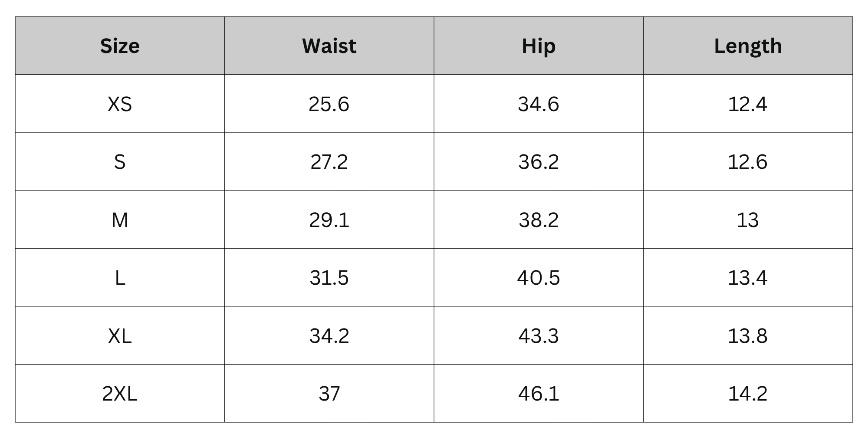This screenshot has width=868, height=434.
Task: Select hip value 38.2
Action: (539, 220)
